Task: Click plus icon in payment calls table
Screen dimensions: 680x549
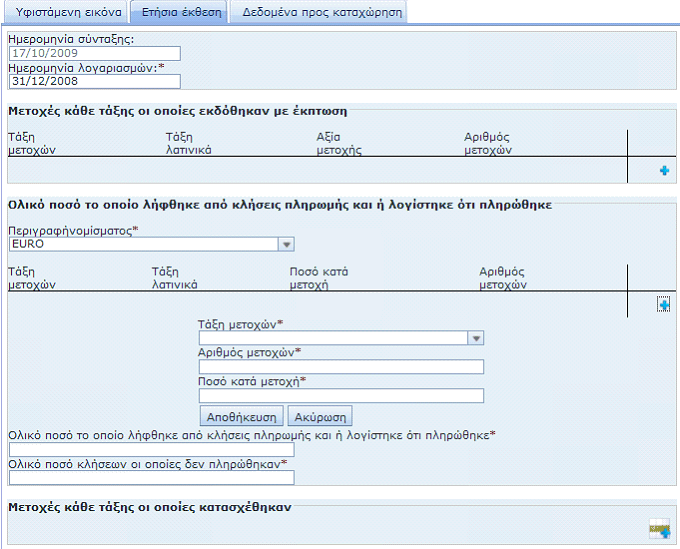Action: pos(664,304)
